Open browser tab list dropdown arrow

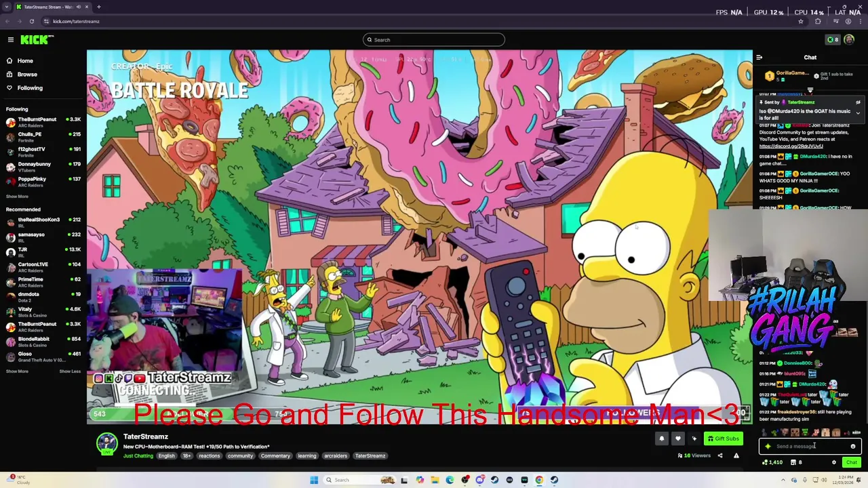(x=6, y=7)
